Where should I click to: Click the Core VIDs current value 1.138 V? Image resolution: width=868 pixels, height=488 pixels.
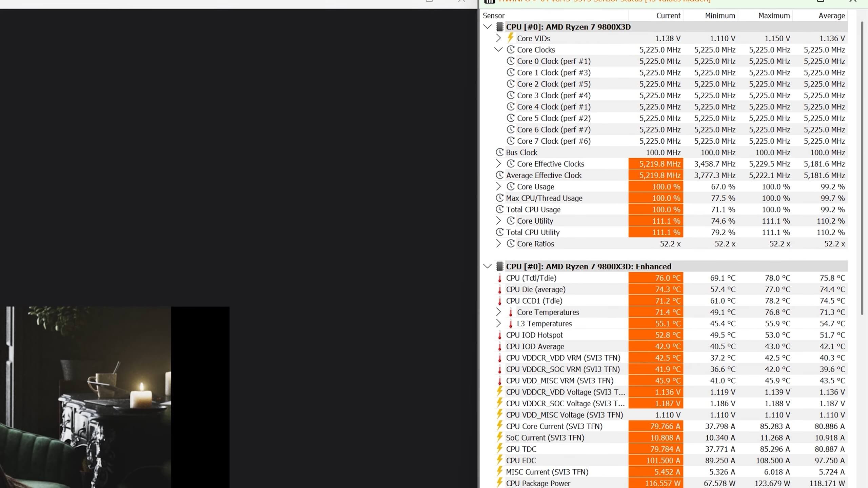[668, 38]
